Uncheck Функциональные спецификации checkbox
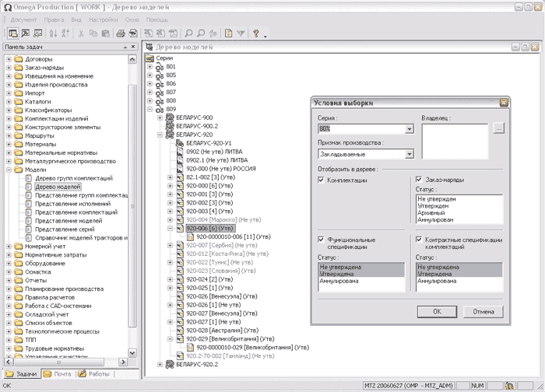 click(x=321, y=240)
